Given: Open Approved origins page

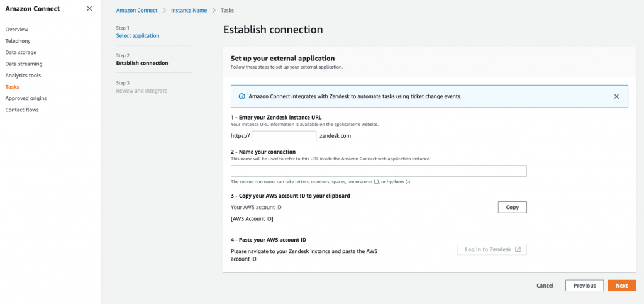Looking at the screenshot, I should tap(26, 98).
